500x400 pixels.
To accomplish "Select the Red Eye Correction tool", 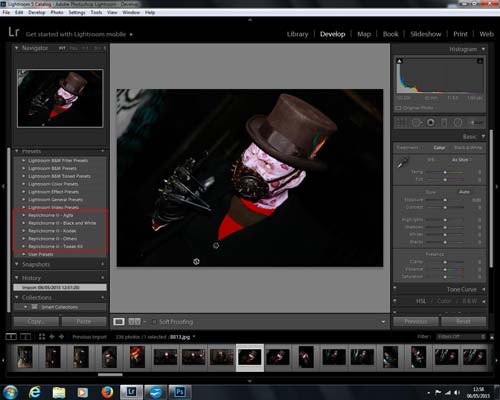I will click(431, 123).
